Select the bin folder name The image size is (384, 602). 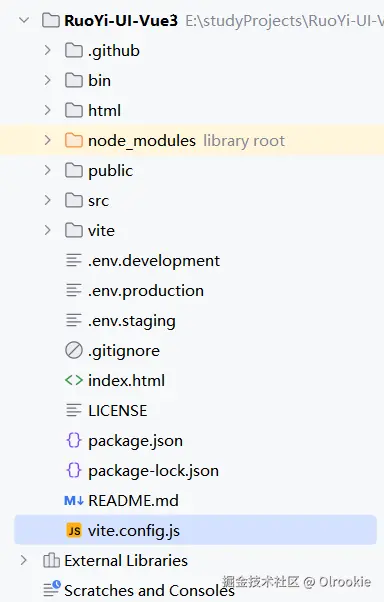99,81
